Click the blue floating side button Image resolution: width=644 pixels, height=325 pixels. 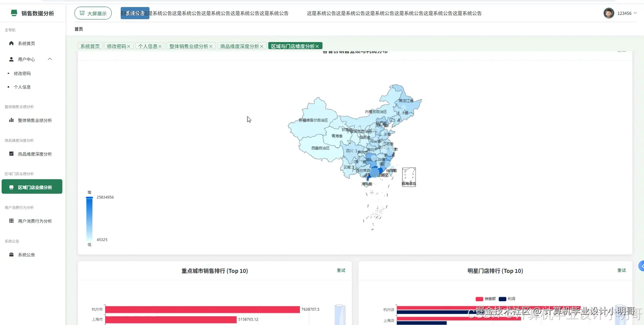(x=641, y=266)
